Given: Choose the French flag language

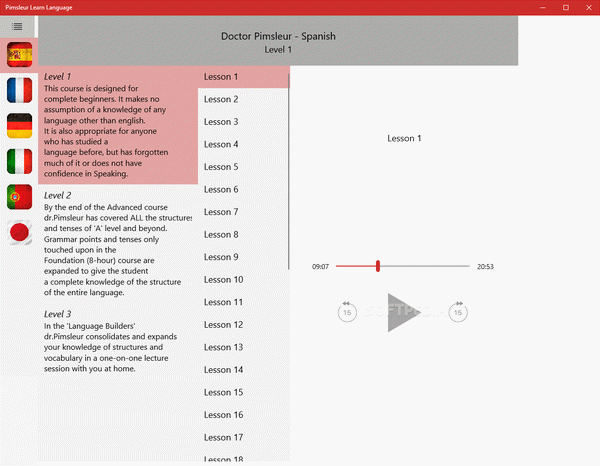Looking at the screenshot, I should (x=19, y=90).
